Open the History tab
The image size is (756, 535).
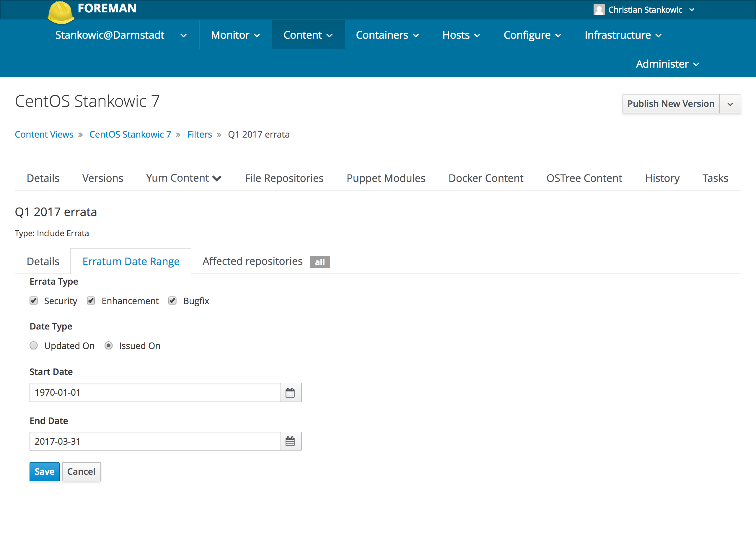pos(662,178)
